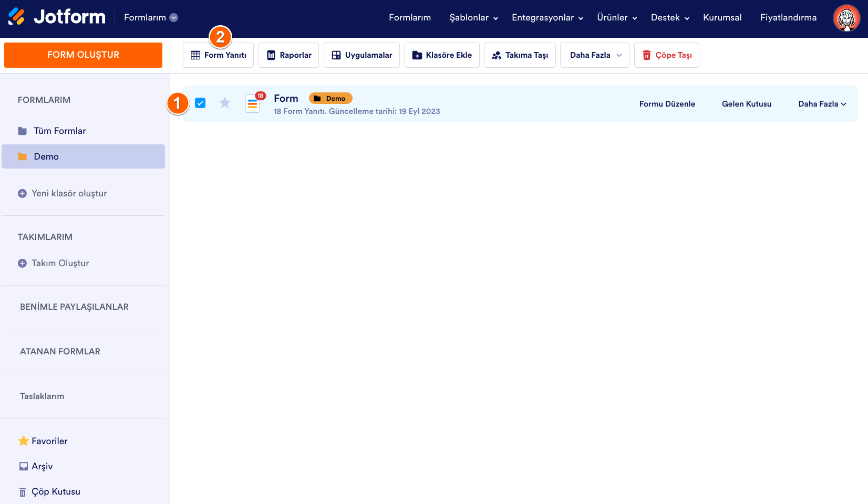The image size is (868, 504).
Task: Click the Çöp Kutusu bin icon
Action: (x=23, y=492)
